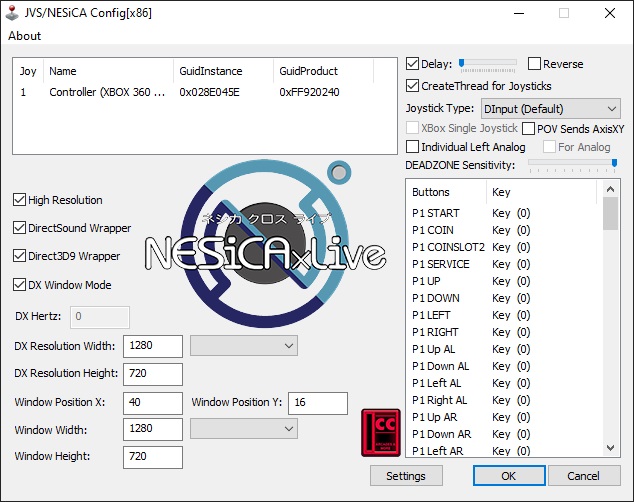Click the DX Resolution Height field

(153, 374)
